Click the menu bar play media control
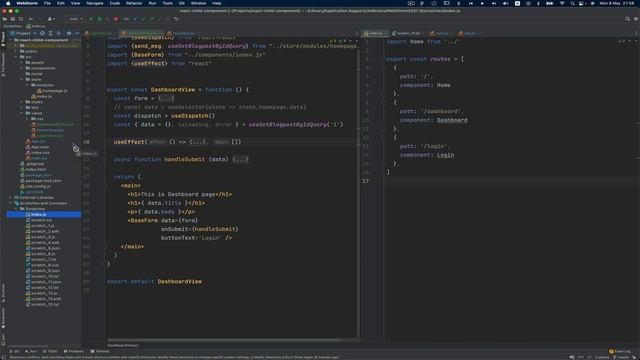 coord(482,3)
